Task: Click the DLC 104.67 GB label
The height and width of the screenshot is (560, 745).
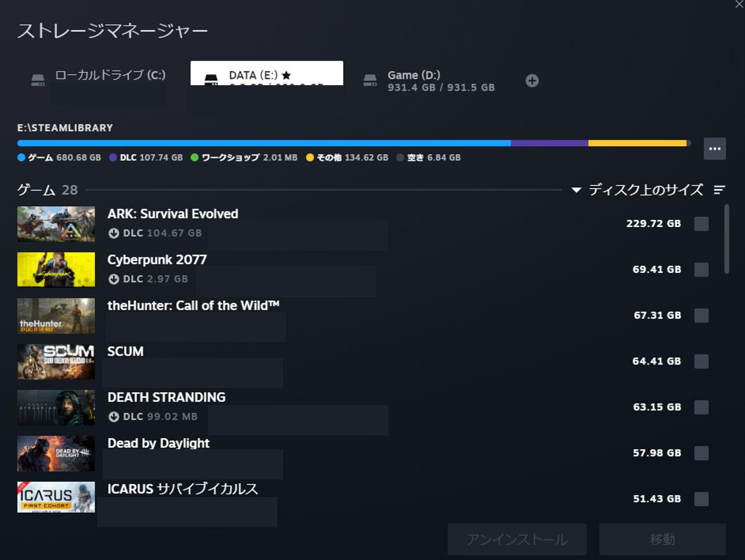Action: pos(162,233)
